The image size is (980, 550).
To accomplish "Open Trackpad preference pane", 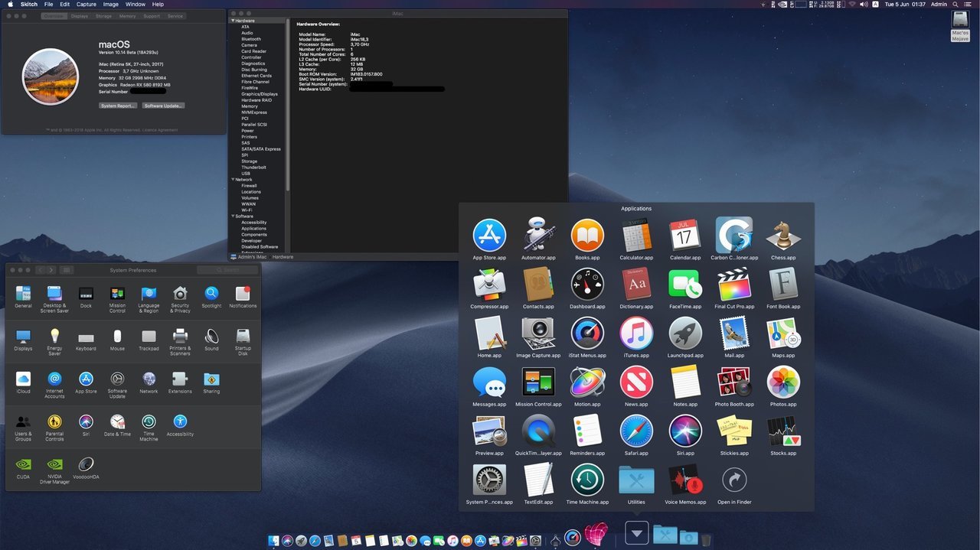I will [149, 340].
